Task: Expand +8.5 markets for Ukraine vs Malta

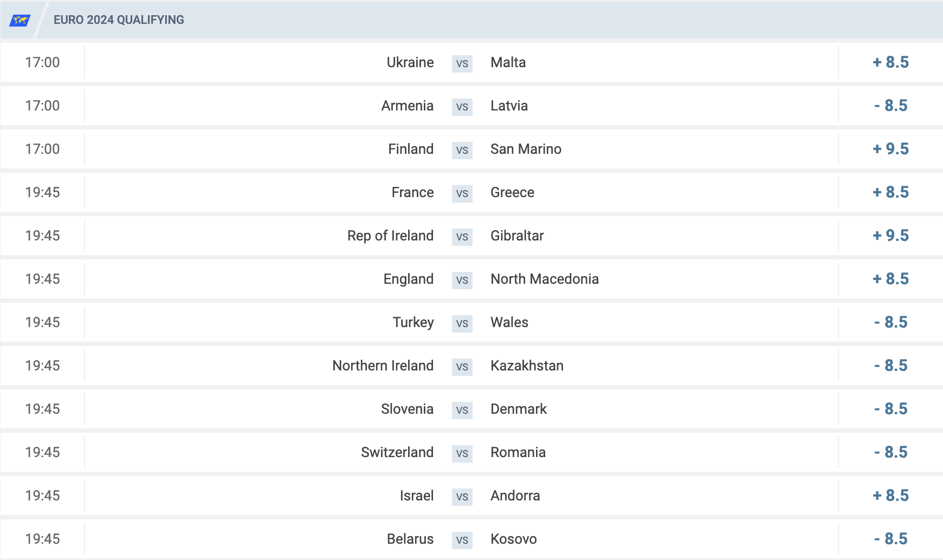Action: coord(890,62)
